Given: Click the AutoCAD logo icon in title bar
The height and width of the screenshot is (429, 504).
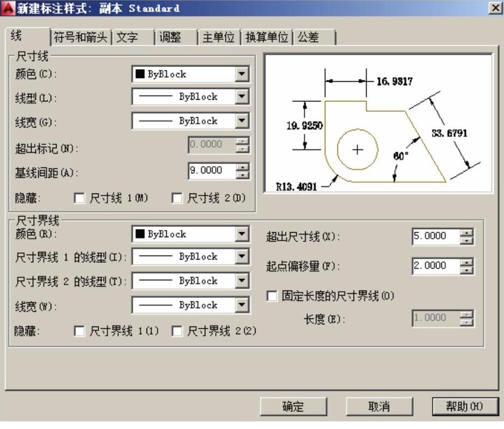Looking at the screenshot, I should pyautogui.click(x=7, y=9).
